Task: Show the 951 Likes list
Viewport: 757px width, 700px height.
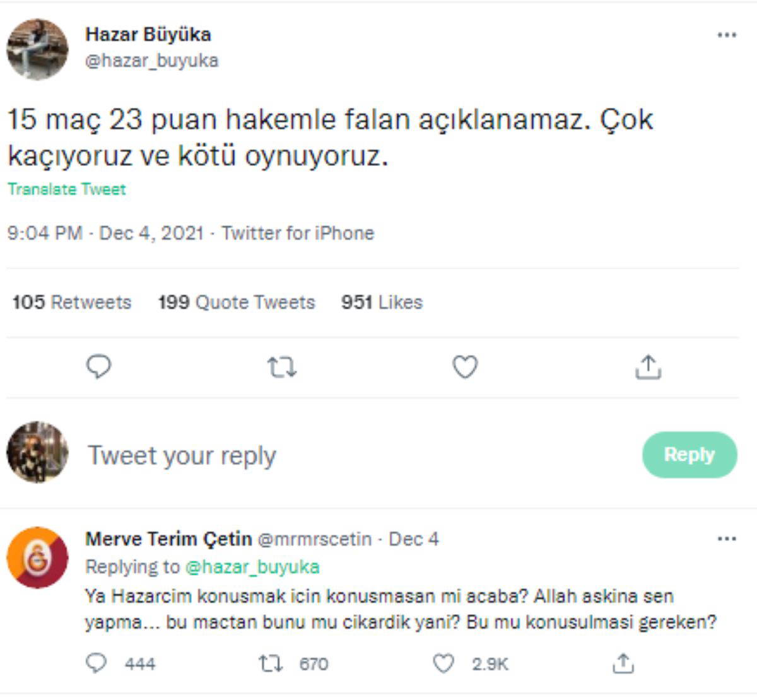Action: (x=382, y=303)
